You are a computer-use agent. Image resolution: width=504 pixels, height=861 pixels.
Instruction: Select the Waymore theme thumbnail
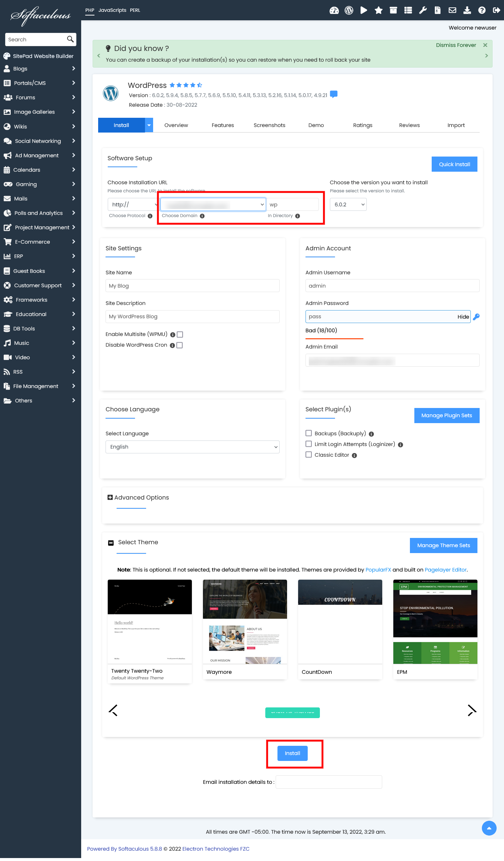click(245, 622)
